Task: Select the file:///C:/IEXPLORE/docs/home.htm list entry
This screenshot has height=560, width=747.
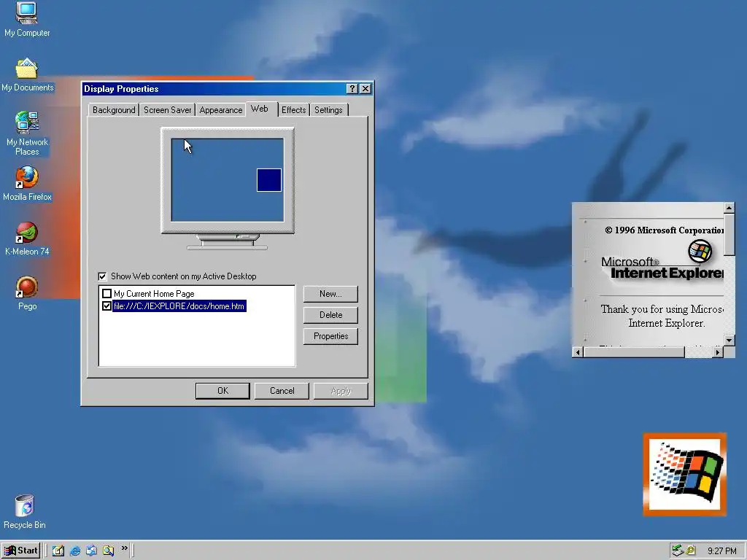Action: click(179, 306)
